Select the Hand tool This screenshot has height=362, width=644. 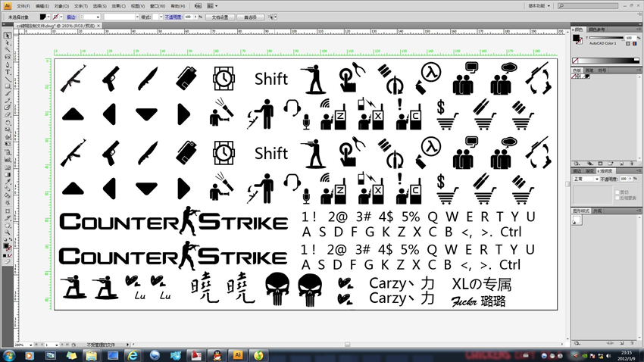(x=8, y=226)
